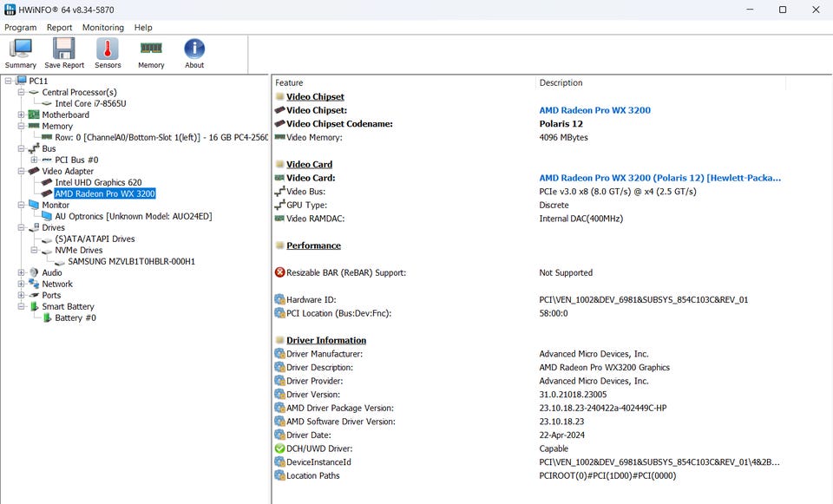Click the AMD Radeon Pro WX 3200 chipset link
Viewport: 833px width, 504px height.
594,110
